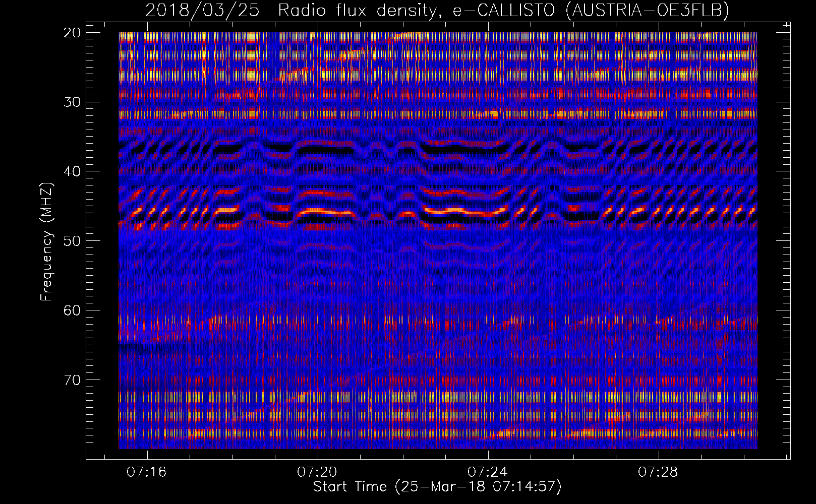Click the 07:24 time tick label
Image resolution: width=816 pixels, height=504 pixels.
pos(488,472)
